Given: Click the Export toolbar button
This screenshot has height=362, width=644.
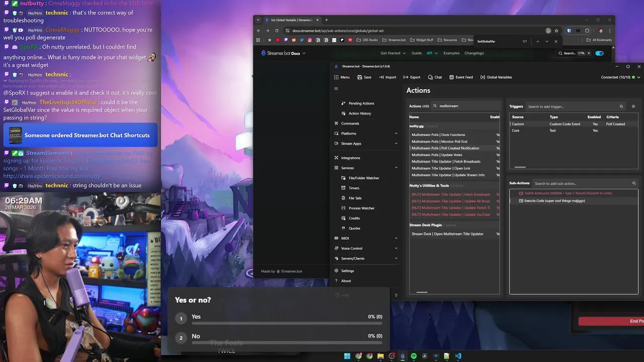Looking at the screenshot, I should (x=412, y=77).
